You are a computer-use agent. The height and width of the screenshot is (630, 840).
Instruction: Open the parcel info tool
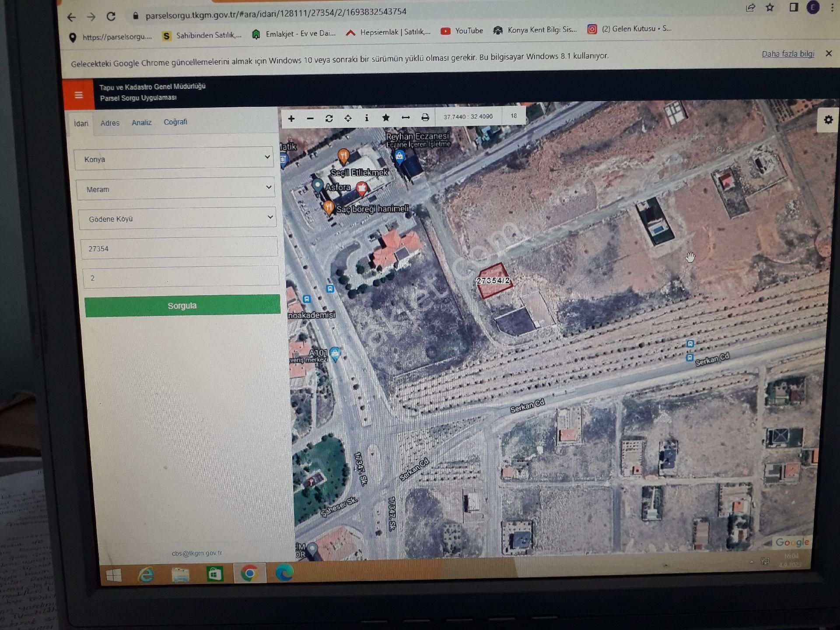tap(367, 118)
